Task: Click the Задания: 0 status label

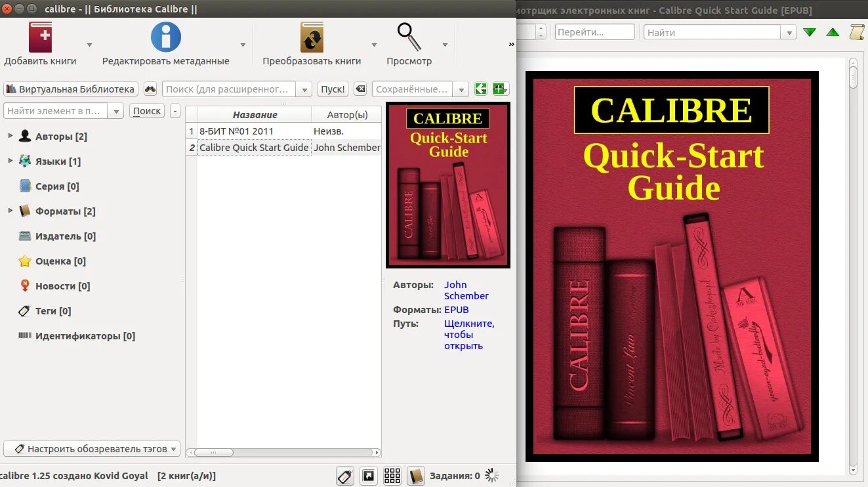Action: pyautogui.click(x=455, y=476)
